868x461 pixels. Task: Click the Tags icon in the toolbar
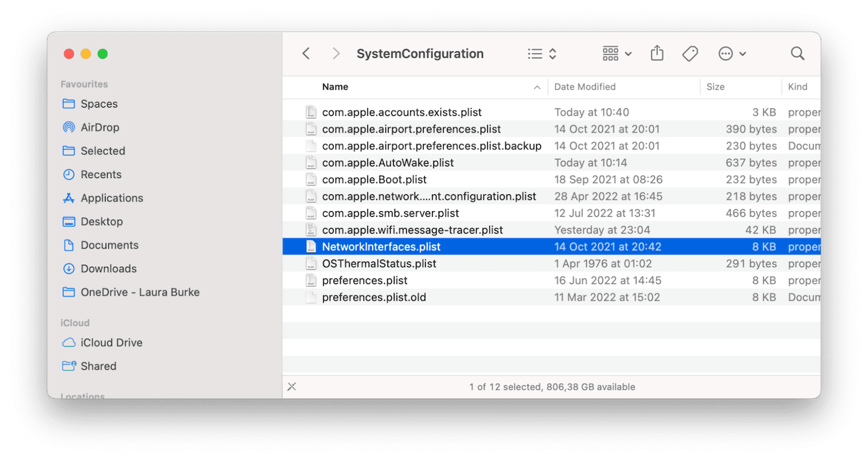pyautogui.click(x=690, y=53)
